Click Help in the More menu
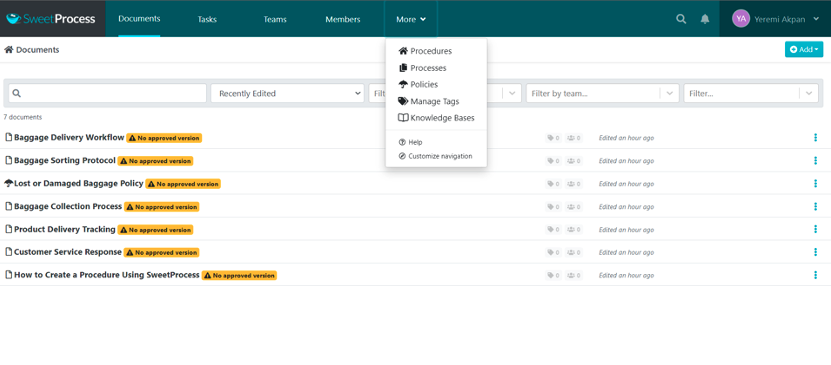Image resolution: width=831 pixels, height=365 pixels. 410,142
